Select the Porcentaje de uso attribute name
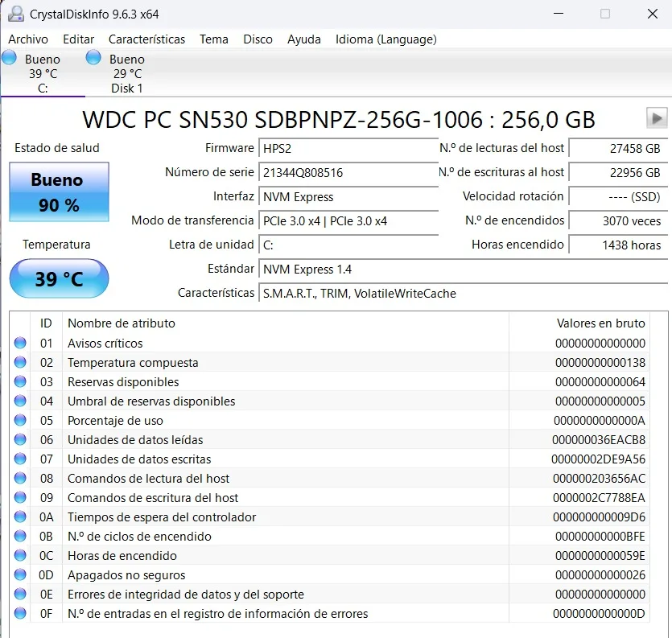672x638 pixels. click(x=115, y=420)
